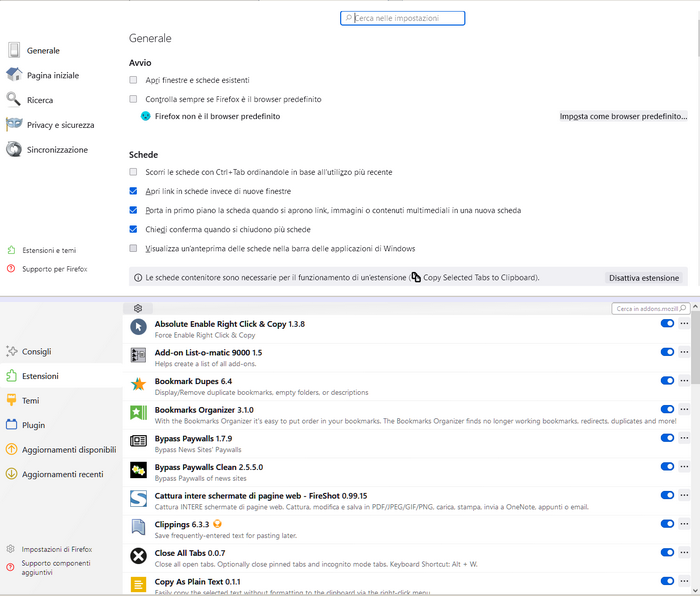The width and height of the screenshot is (700, 596).
Task: Open more options for Bookmarks Organizer
Action: (x=684, y=409)
